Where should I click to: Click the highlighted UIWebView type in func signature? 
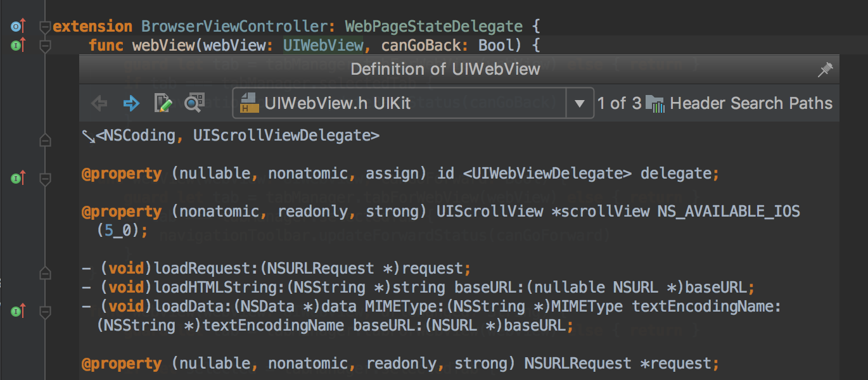click(x=322, y=46)
